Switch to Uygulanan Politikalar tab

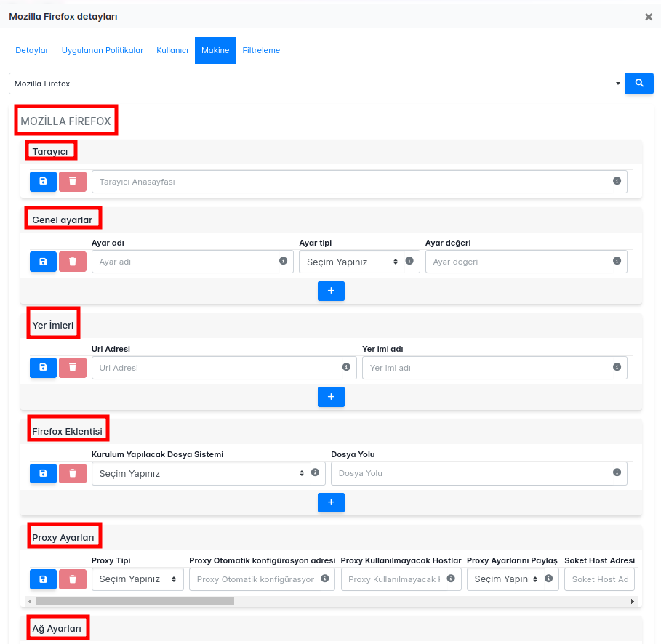tap(103, 50)
